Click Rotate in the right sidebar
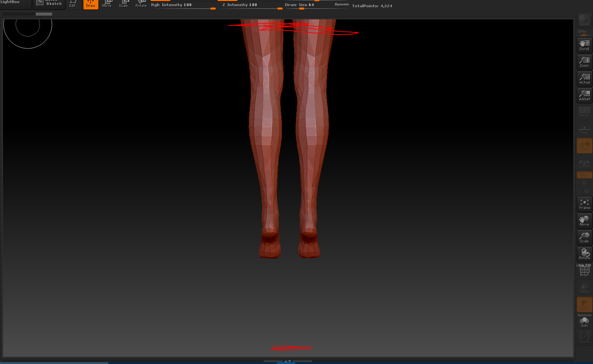593x364 pixels. 584,254
